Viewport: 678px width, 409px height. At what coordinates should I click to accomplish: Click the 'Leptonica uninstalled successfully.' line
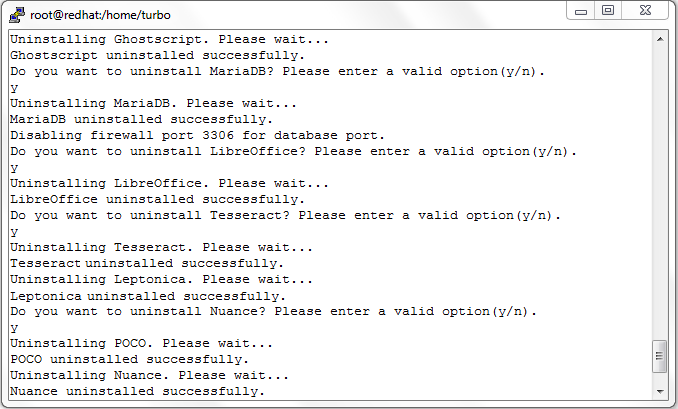pos(148,296)
